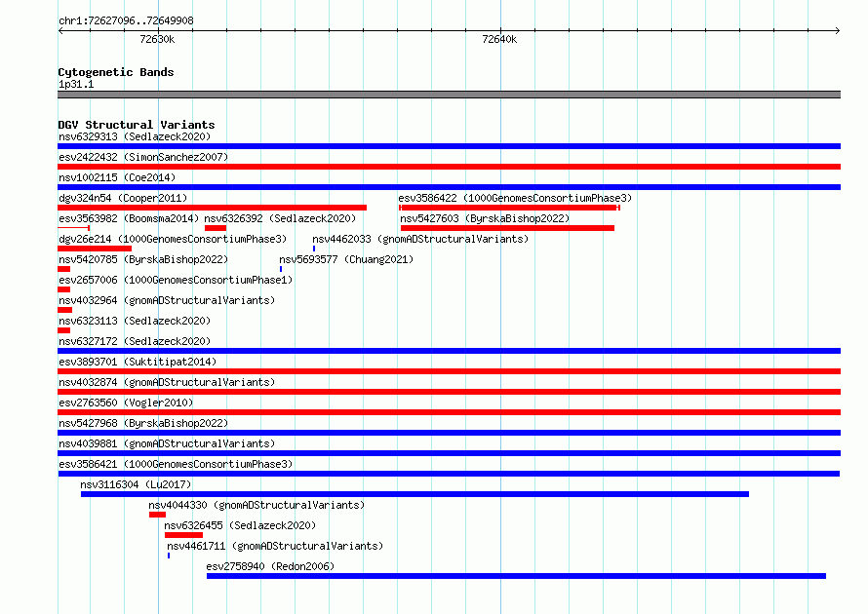Click the tiny blue nsv5693577 marker
868x614 pixels.
[281, 269]
